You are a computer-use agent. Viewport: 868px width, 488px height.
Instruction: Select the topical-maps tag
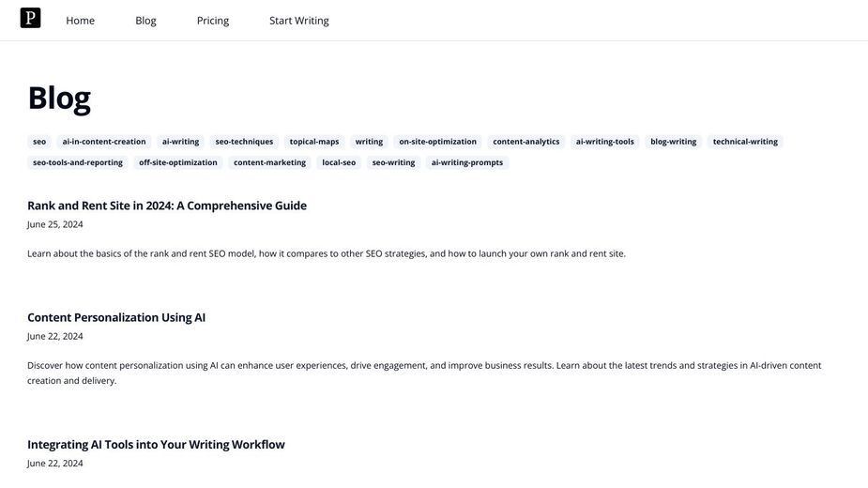[x=313, y=142]
